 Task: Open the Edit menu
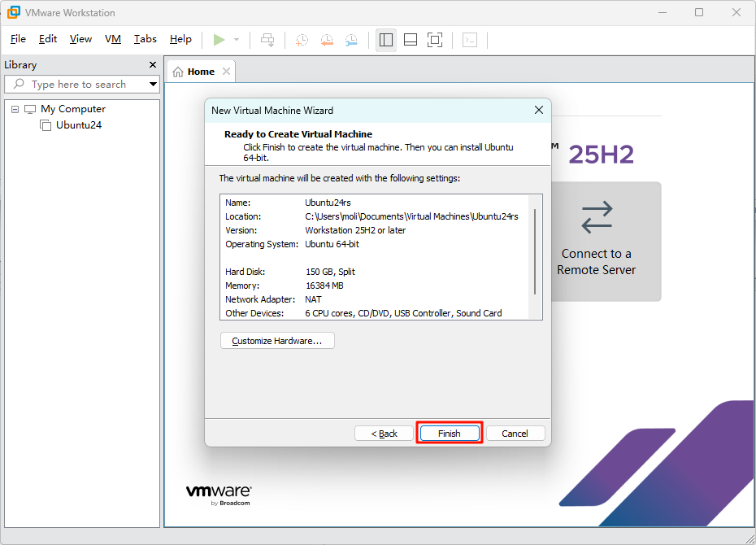(48, 39)
